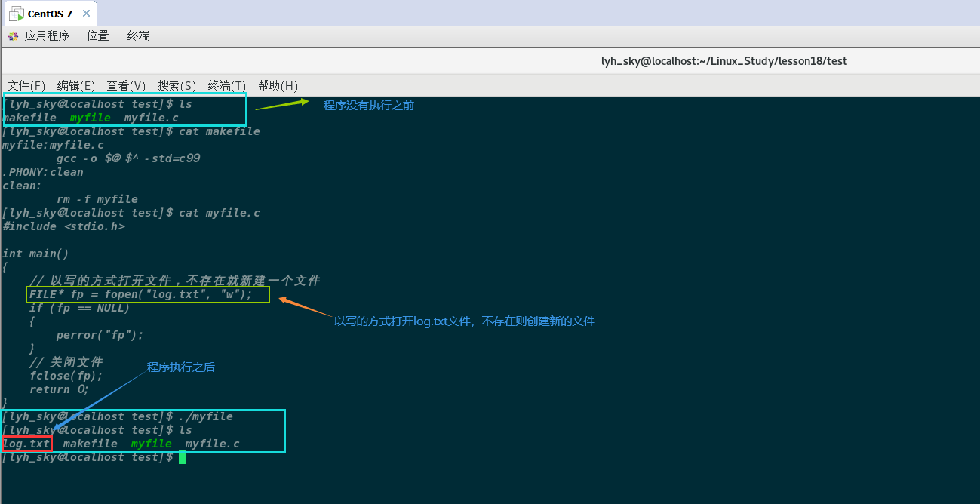The height and width of the screenshot is (504, 980).
Task: Open the 终端 menu in top panel
Action: point(139,35)
